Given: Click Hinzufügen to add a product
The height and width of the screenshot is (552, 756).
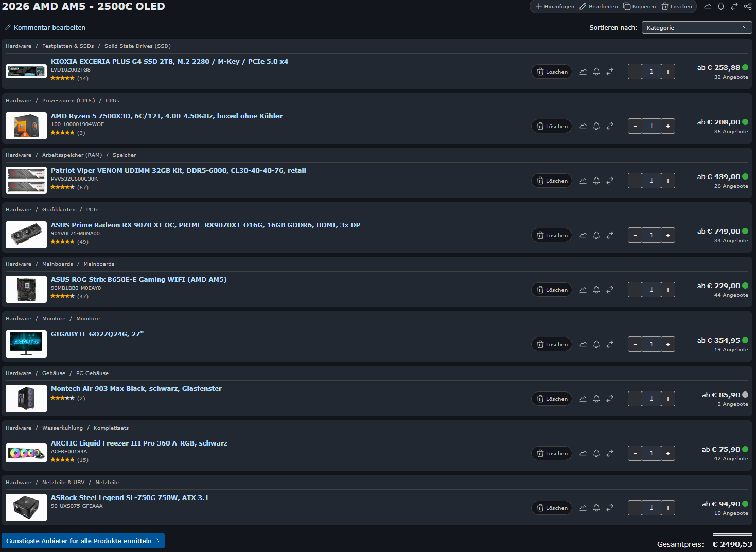Looking at the screenshot, I should coord(555,7).
